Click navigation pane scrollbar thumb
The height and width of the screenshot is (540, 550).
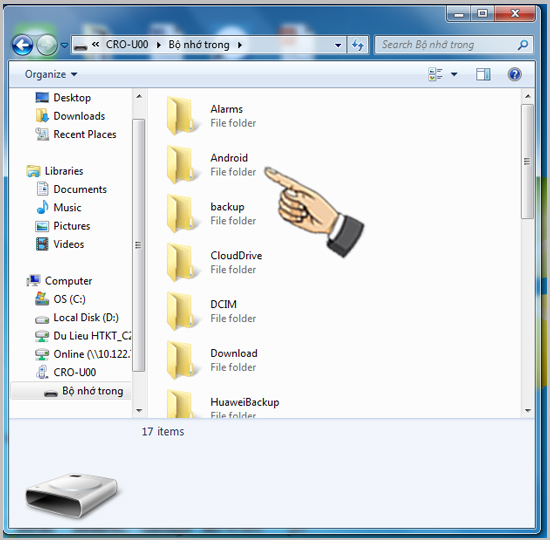tap(139, 245)
